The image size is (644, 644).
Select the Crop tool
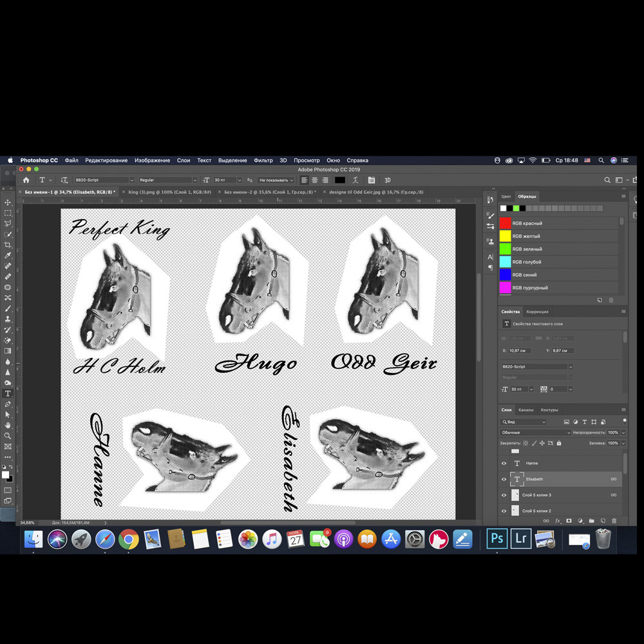[x=8, y=245]
